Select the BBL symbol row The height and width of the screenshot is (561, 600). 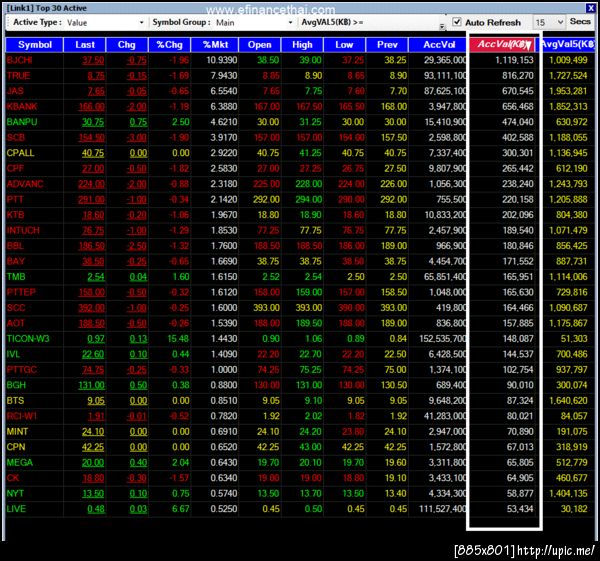pyautogui.click(x=300, y=246)
